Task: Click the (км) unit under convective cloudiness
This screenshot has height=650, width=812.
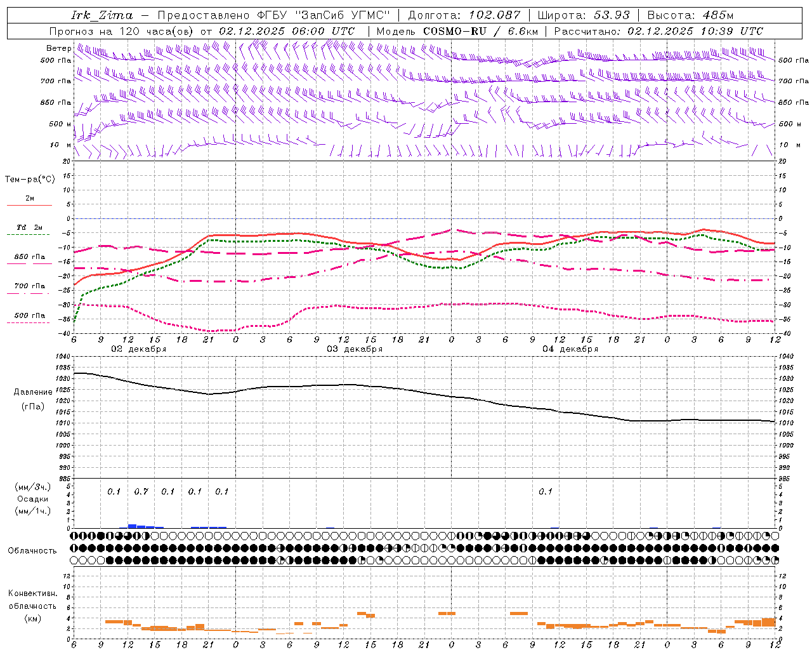Action: [x=32, y=618]
